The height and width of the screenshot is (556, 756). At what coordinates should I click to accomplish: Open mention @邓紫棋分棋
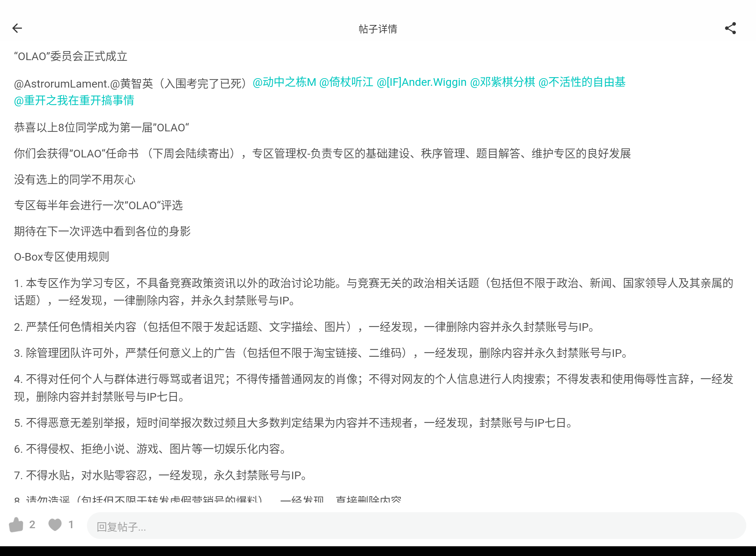click(502, 82)
